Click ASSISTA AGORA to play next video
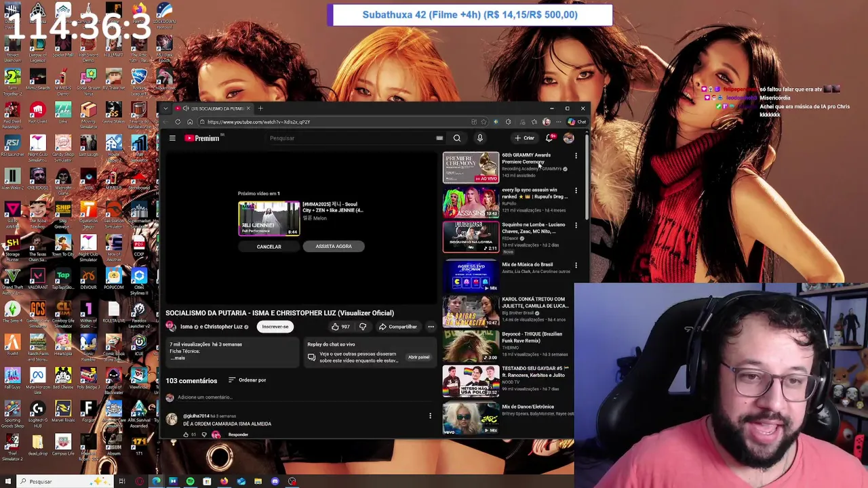Viewport: 868px width, 488px height. (x=334, y=247)
